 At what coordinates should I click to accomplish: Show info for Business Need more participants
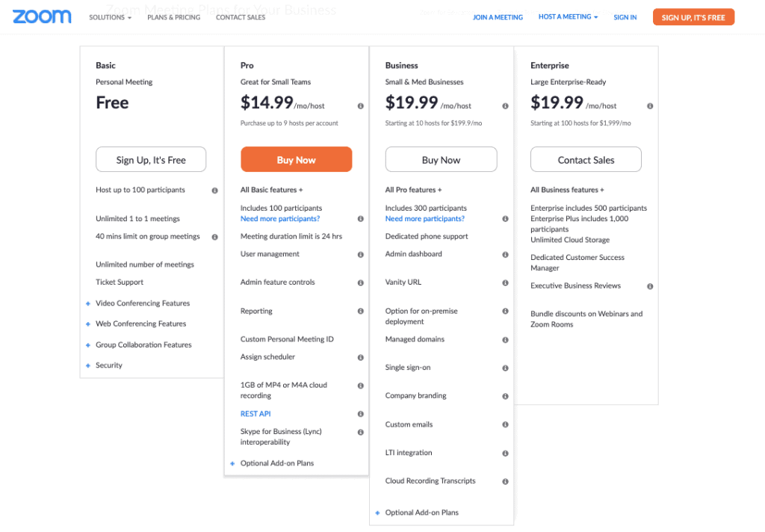[506, 219]
